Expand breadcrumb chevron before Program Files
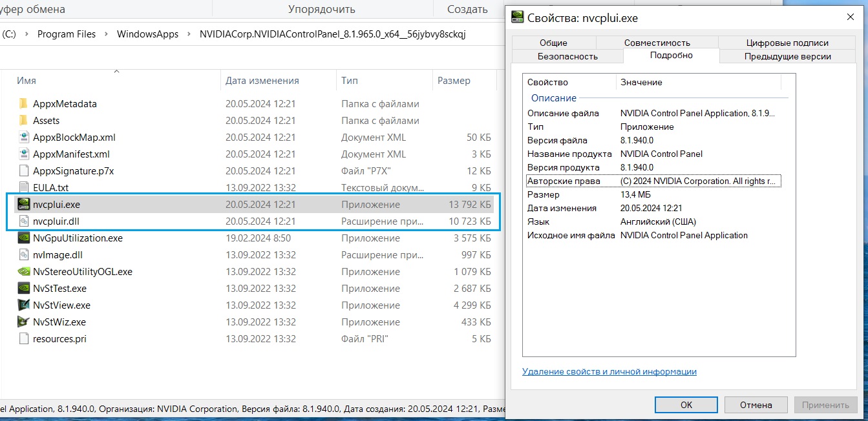The height and width of the screenshot is (421, 868). [26, 34]
